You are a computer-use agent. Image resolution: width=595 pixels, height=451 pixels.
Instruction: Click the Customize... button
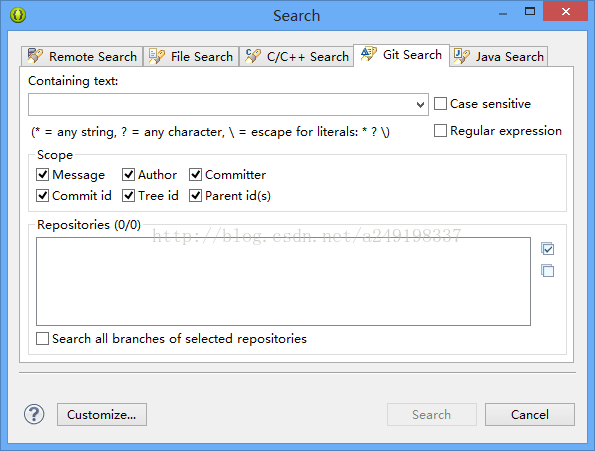point(102,415)
